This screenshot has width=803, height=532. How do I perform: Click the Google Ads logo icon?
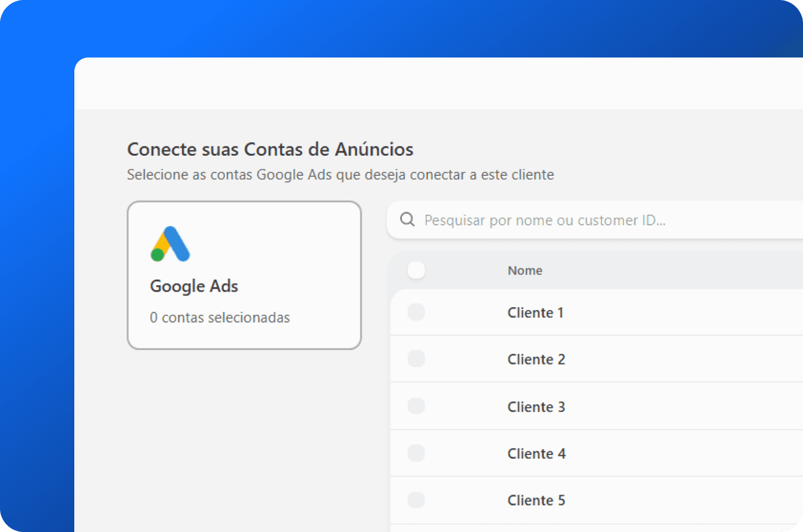pos(170,244)
